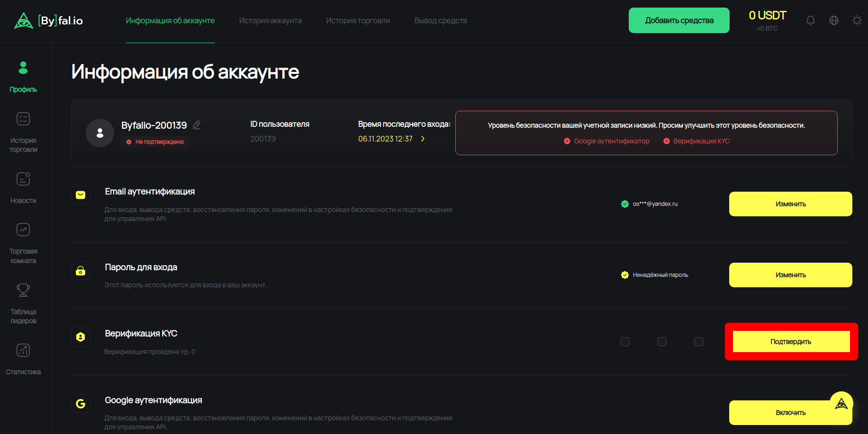
Task: Open the Leaderboard trophy icon
Action: (23, 290)
